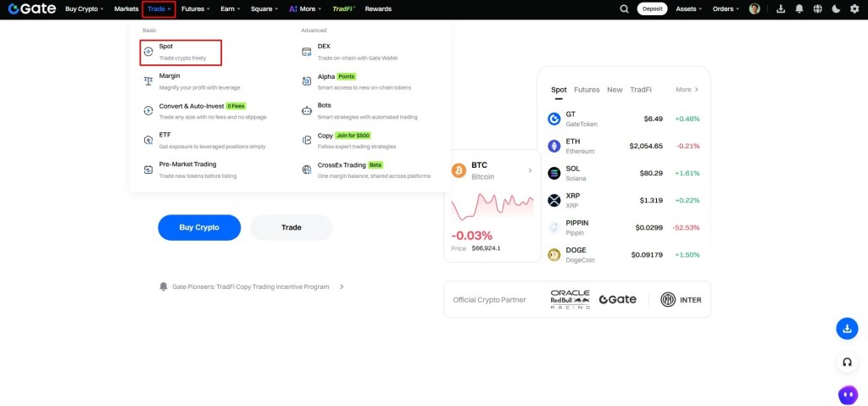868x406 pixels.
Task: Click the gray Trade button
Action: click(292, 228)
